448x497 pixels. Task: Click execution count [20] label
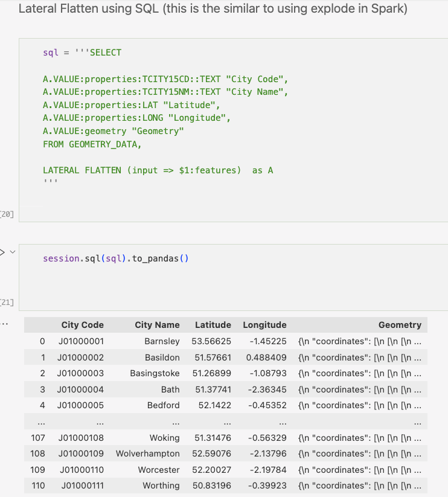(x=7, y=214)
